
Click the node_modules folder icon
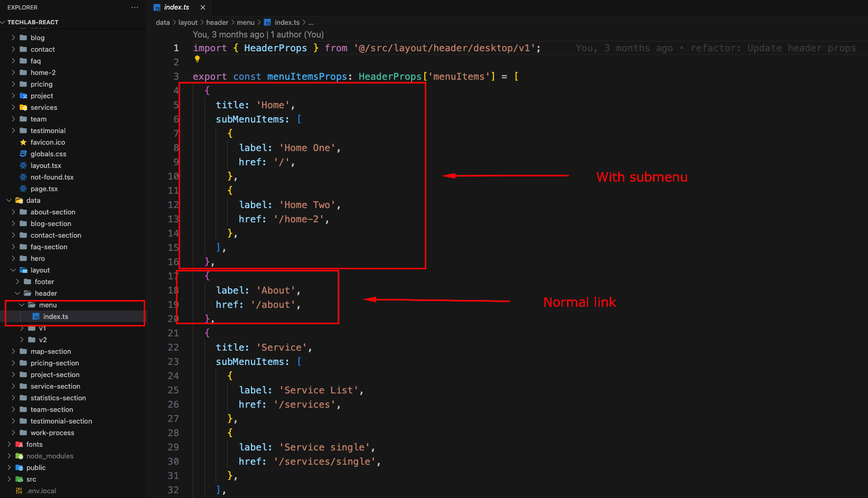point(20,456)
